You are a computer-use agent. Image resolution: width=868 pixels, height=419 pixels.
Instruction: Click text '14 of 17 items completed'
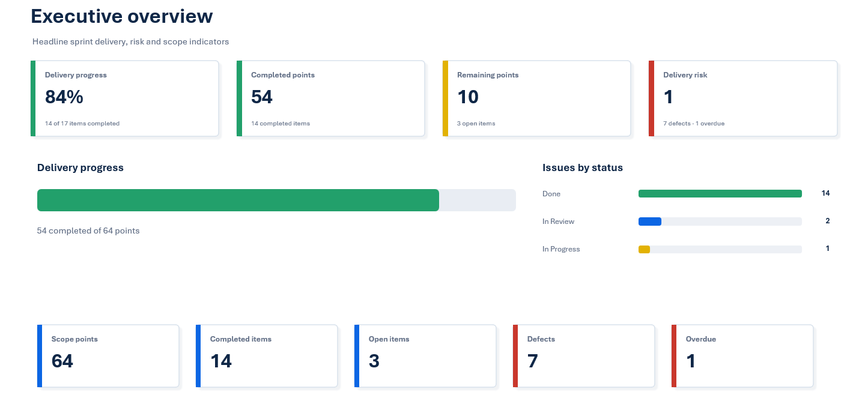[x=82, y=124]
